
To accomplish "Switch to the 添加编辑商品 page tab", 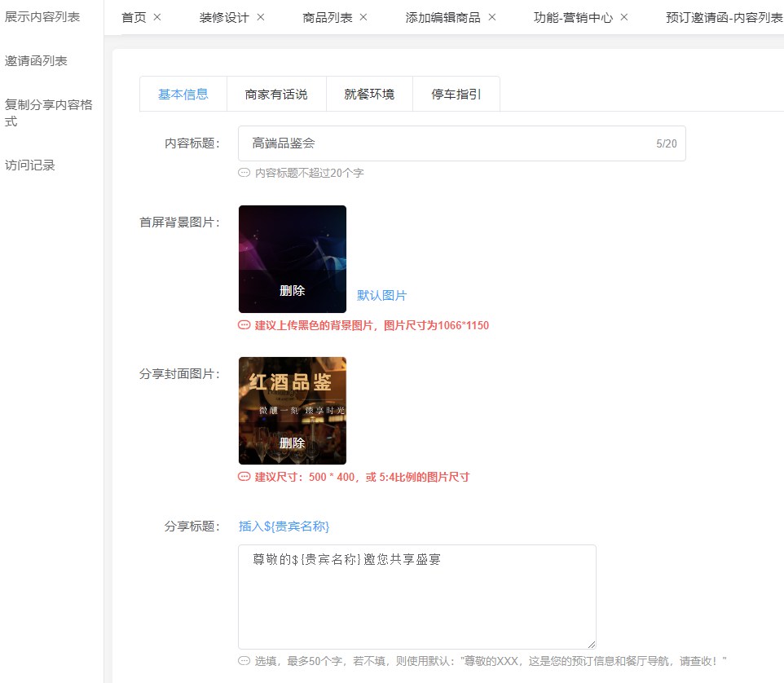I will coord(443,17).
